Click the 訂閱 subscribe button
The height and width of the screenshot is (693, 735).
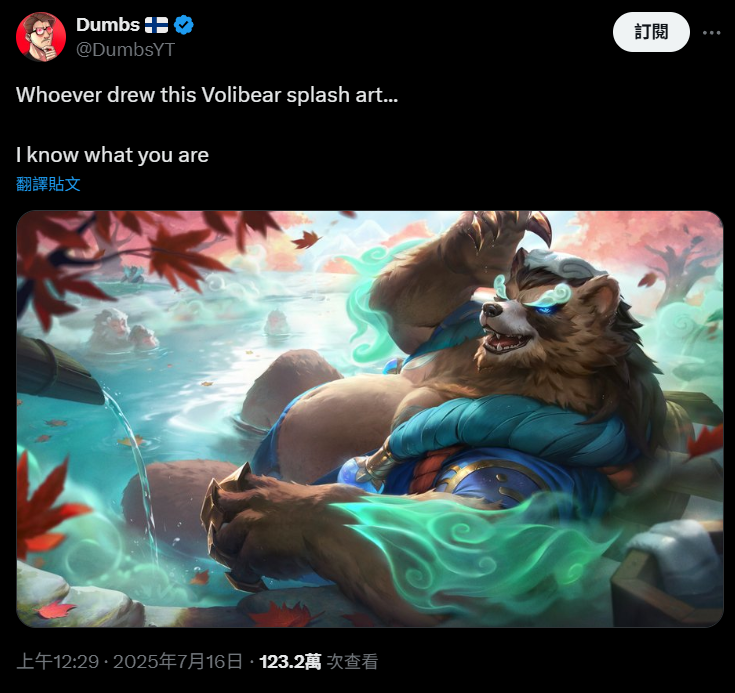pos(651,32)
